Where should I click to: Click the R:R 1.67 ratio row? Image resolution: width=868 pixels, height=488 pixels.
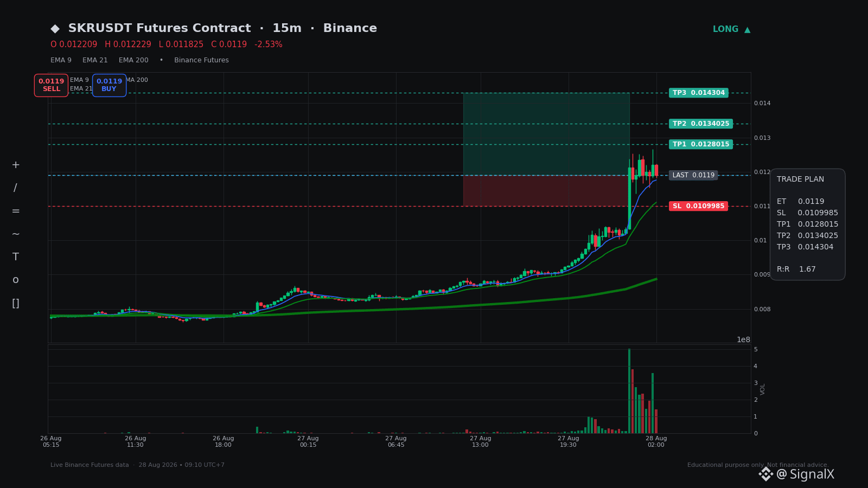(796, 269)
